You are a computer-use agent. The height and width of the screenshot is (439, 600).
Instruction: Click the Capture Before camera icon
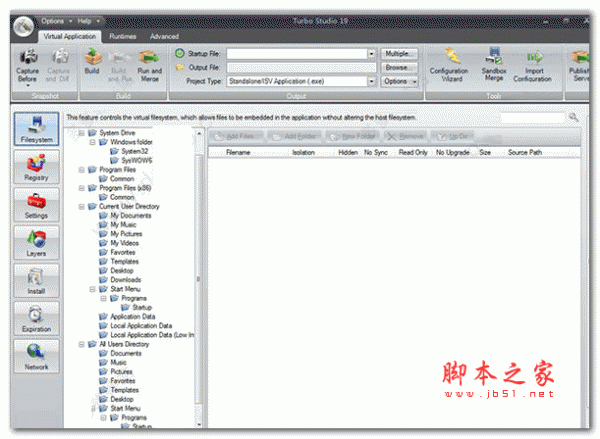click(28, 57)
